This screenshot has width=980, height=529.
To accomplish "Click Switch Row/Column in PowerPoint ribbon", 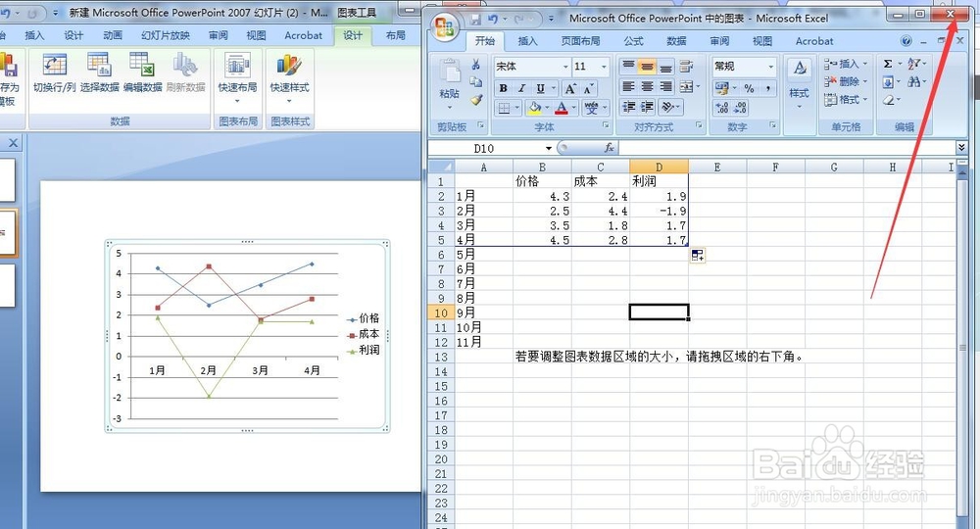I will (54, 73).
